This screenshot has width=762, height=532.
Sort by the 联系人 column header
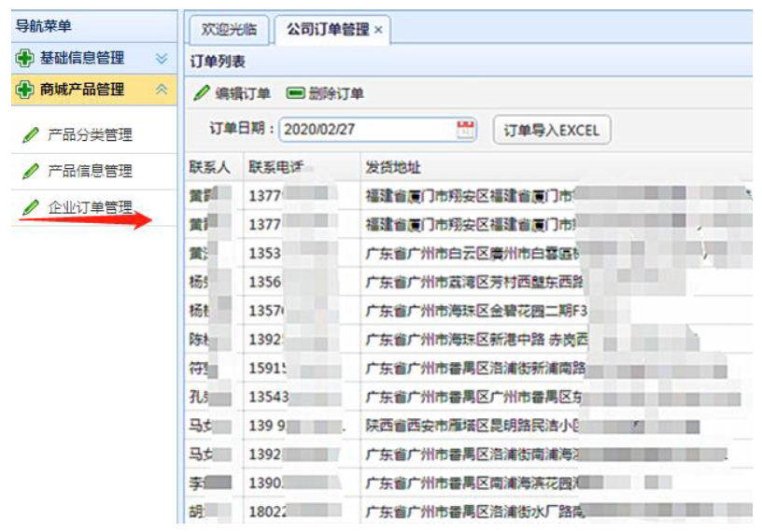(209, 168)
